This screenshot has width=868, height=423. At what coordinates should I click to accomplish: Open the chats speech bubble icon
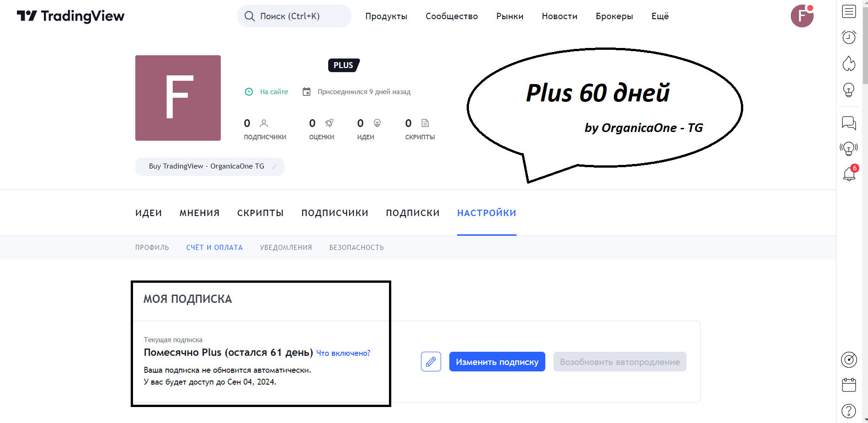point(849,123)
